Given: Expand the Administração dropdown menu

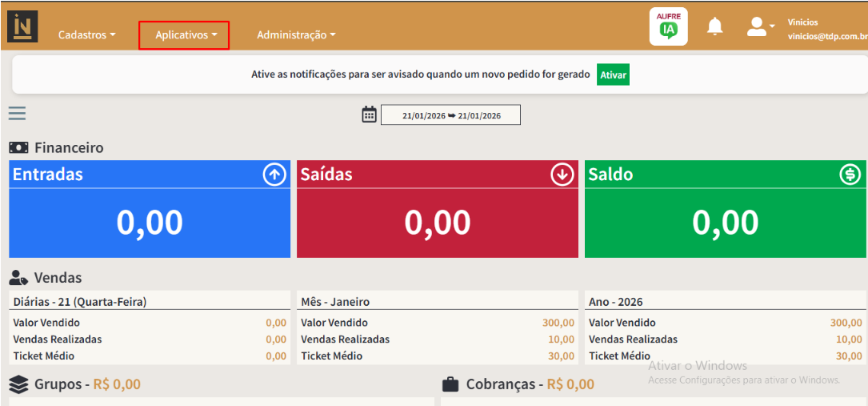Looking at the screenshot, I should 295,35.
